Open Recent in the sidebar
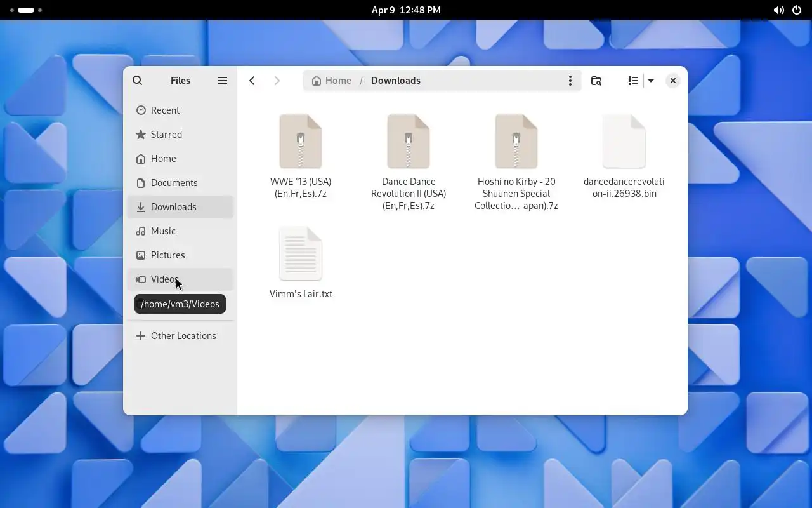 click(181, 110)
